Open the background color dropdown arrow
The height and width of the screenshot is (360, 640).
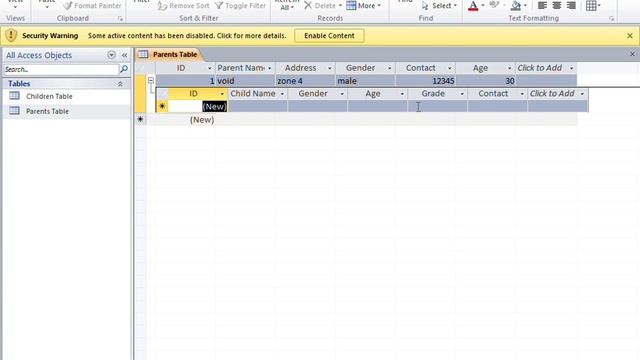click(x=525, y=5)
